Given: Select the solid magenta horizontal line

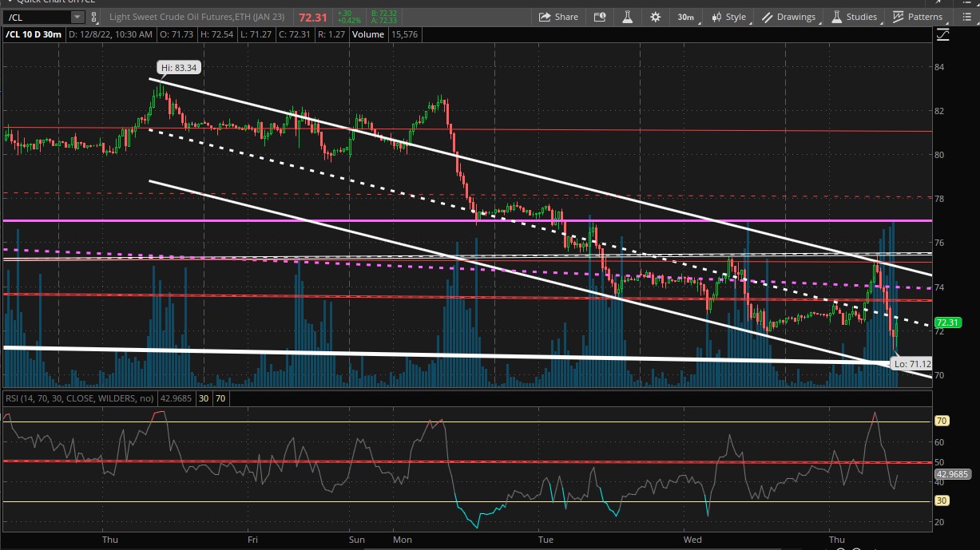Looking at the screenshot, I should [x=319, y=220].
